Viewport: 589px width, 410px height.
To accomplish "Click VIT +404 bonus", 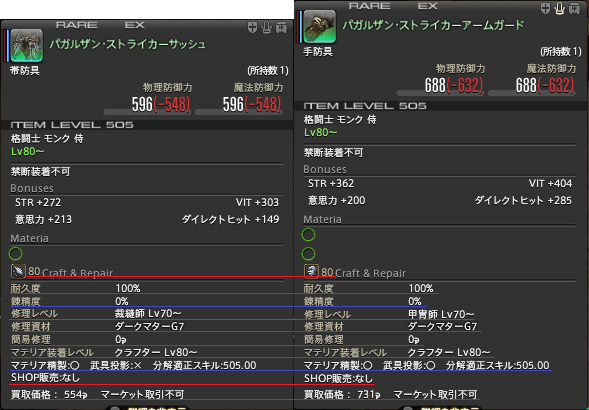I will coord(550,184).
